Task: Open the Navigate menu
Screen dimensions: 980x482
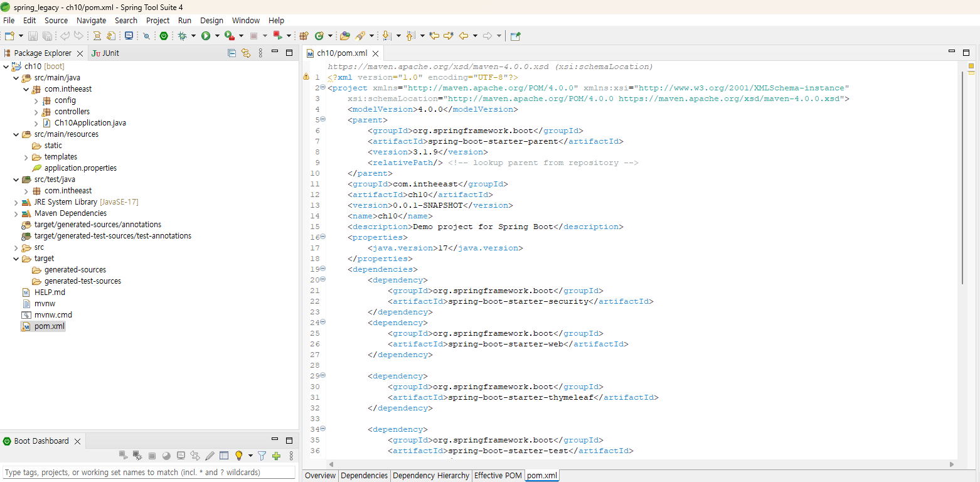Action: [92, 21]
